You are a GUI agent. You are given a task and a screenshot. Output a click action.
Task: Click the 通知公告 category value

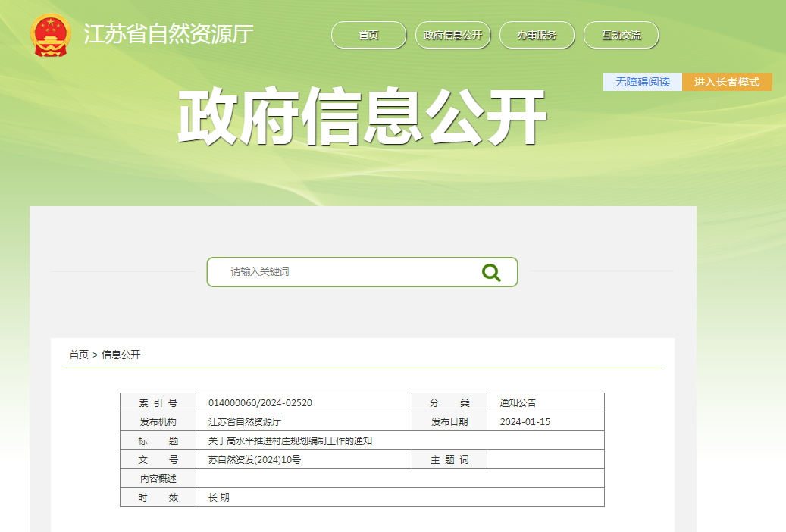point(518,403)
